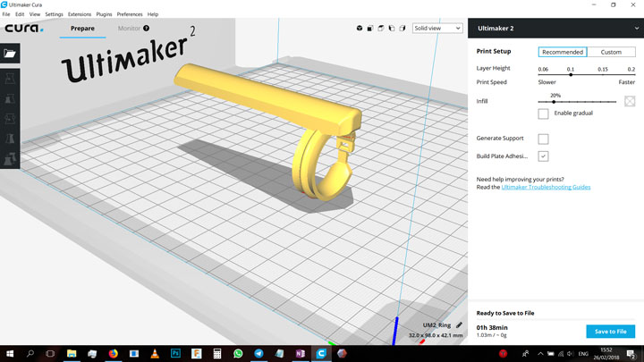
Task: Select the Scale tool in left toolbar
Action: (10, 98)
